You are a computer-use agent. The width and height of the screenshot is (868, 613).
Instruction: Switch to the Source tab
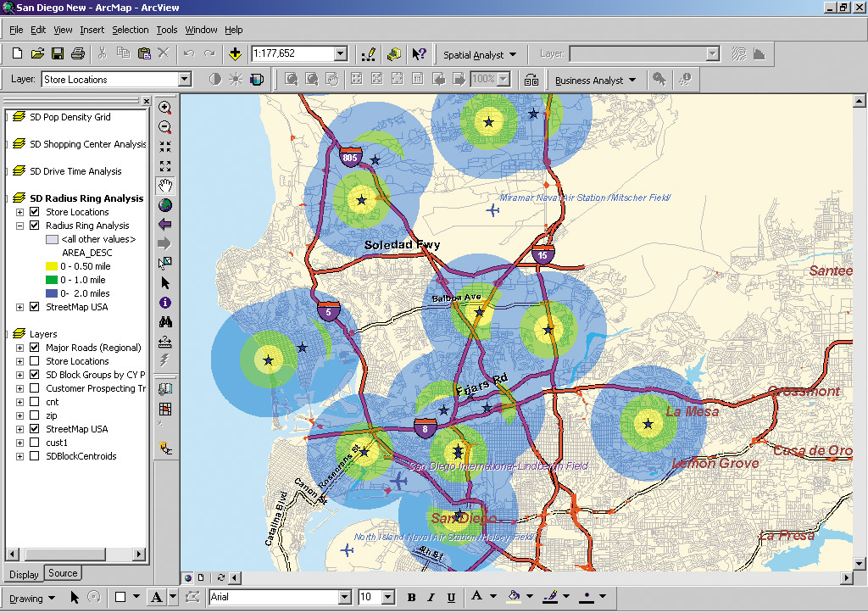click(x=63, y=573)
